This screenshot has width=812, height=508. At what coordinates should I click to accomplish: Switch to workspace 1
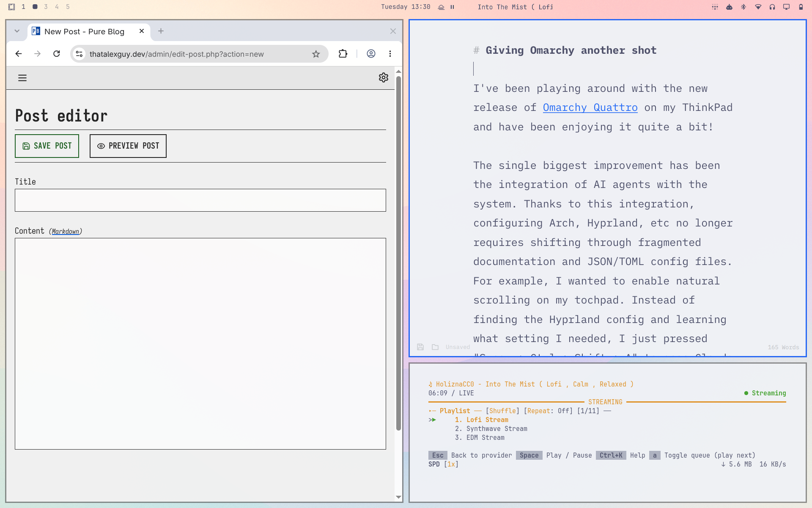pos(24,7)
